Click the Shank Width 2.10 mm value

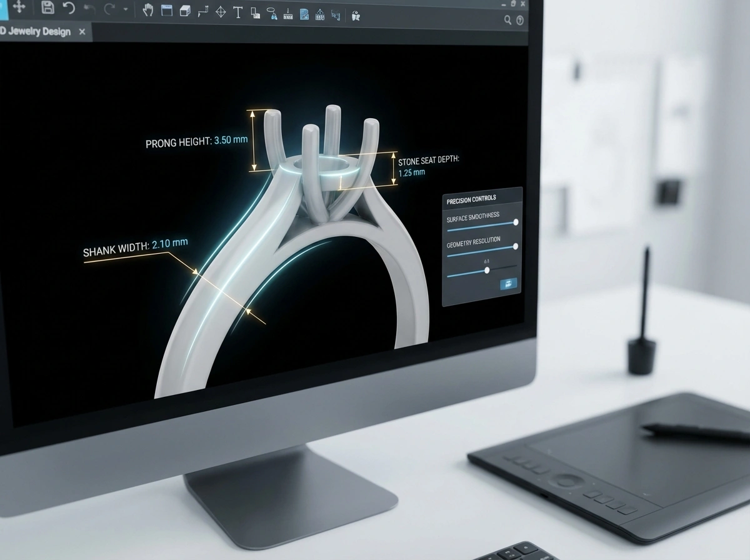tap(169, 243)
